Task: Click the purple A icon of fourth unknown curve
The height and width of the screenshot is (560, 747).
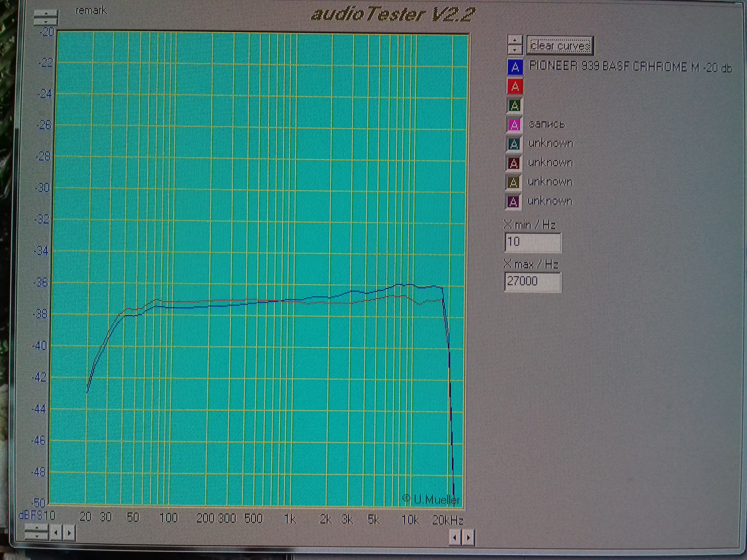Action: (513, 202)
